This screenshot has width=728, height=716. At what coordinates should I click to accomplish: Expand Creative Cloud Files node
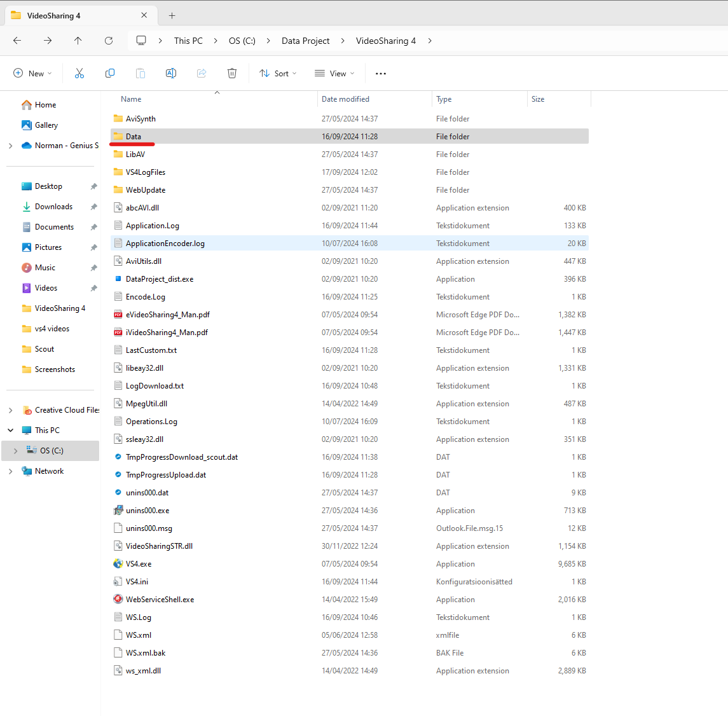point(10,410)
